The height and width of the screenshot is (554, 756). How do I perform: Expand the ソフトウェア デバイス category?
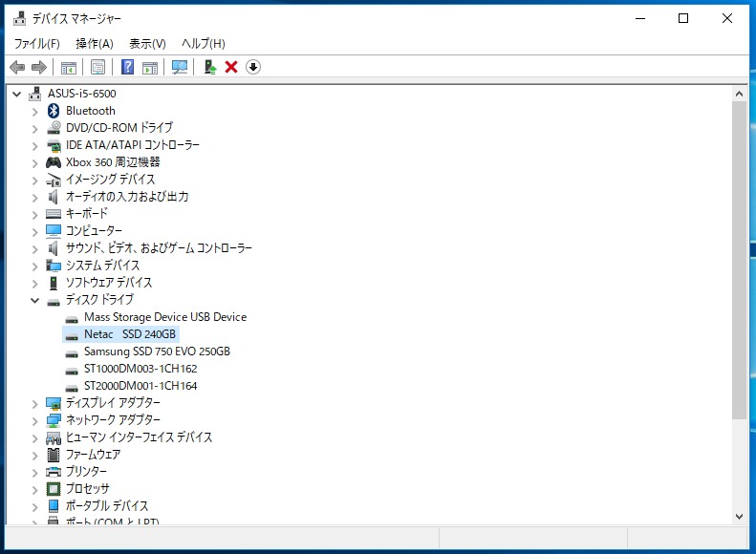click(x=34, y=284)
